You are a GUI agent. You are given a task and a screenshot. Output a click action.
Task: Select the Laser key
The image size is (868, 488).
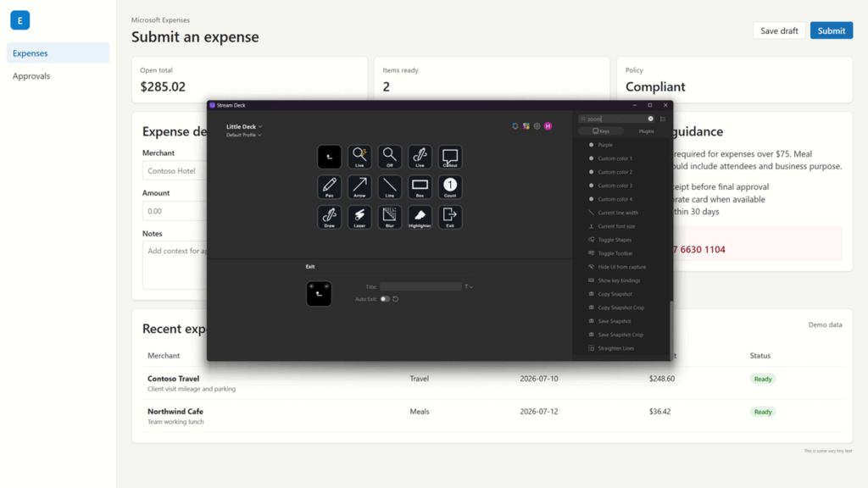click(x=359, y=218)
